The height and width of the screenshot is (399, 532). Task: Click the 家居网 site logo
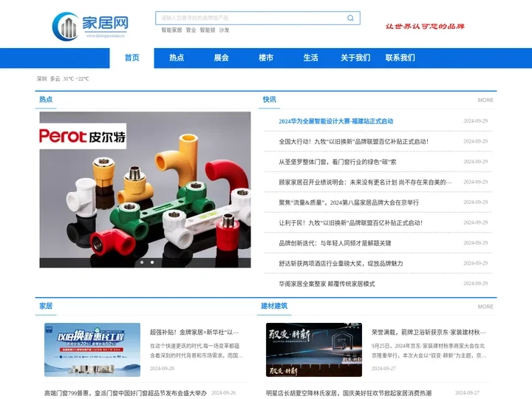(90, 27)
